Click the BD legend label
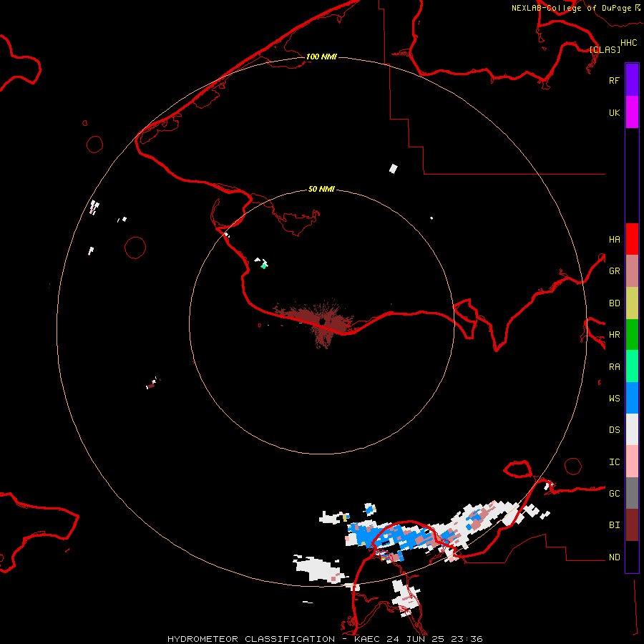Viewport: 644px width, 644px height. pos(614,303)
